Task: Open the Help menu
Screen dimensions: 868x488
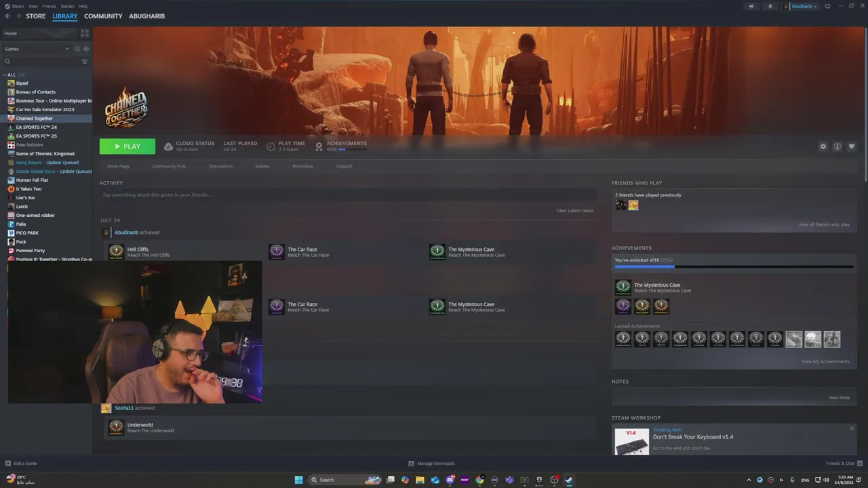Action: 83,6
